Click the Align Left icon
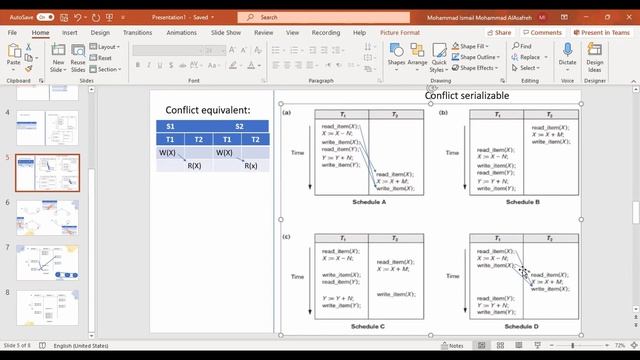The height and width of the screenshot is (360, 640). click(x=276, y=65)
